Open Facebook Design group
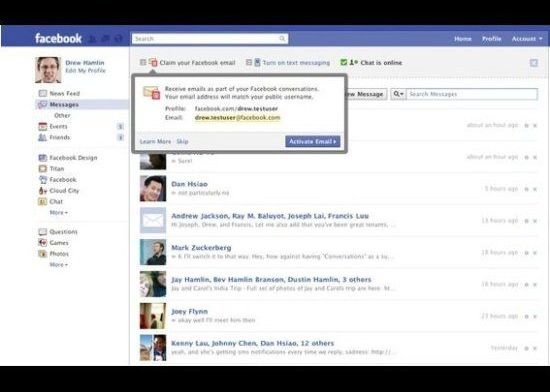The image size is (550, 392). (x=73, y=158)
